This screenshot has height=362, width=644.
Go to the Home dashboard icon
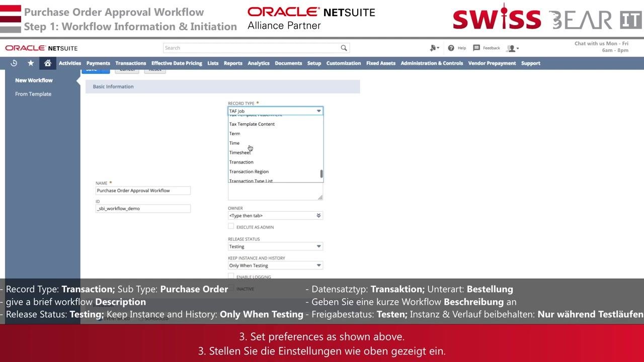[x=47, y=63]
